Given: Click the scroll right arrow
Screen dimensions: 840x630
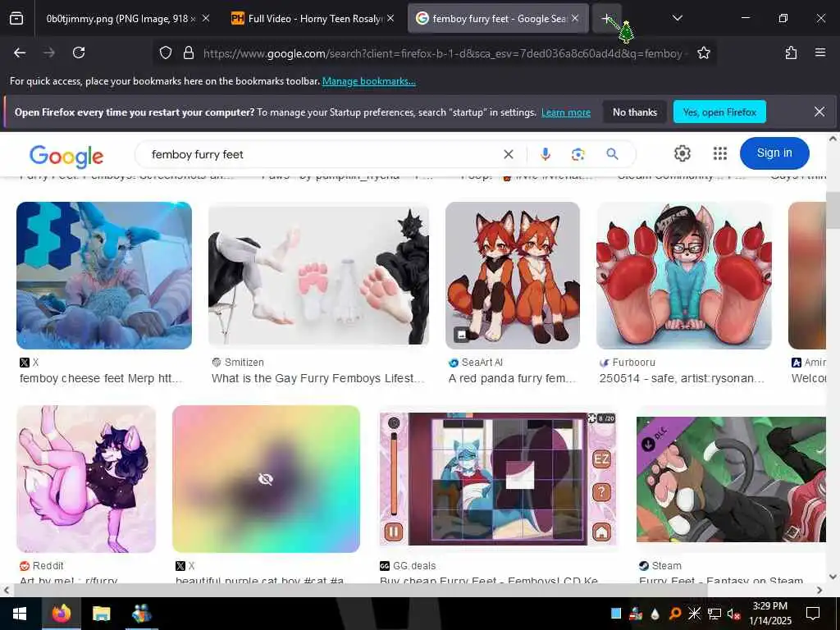Looking at the screenshot, I should point(819,591).
